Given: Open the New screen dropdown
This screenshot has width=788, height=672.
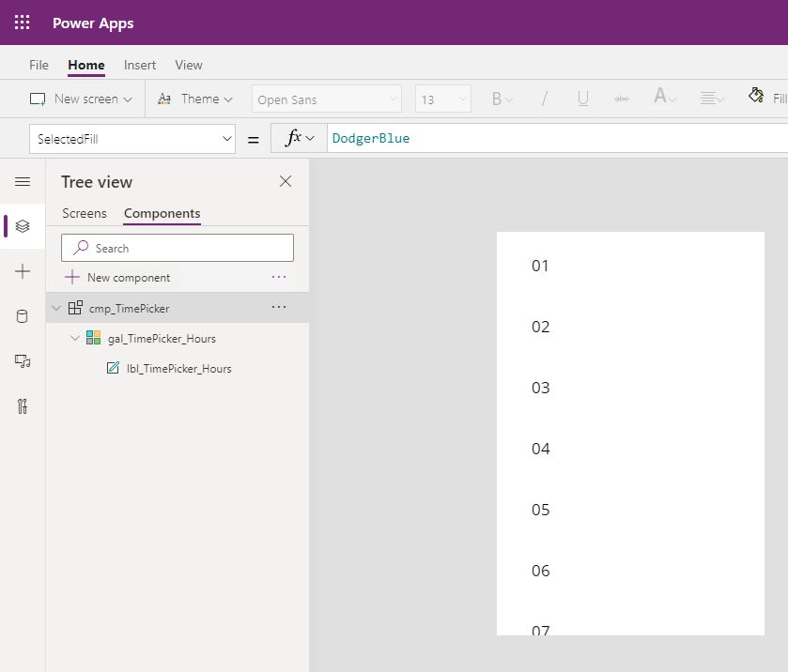Looking at the screenshot, I should click(x=81, y=99).
